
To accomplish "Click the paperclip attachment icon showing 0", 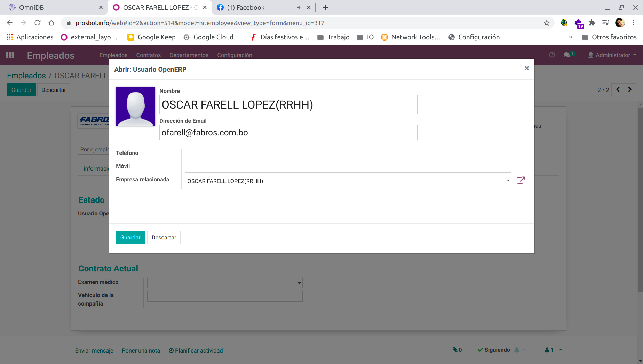I will point(457,350).
